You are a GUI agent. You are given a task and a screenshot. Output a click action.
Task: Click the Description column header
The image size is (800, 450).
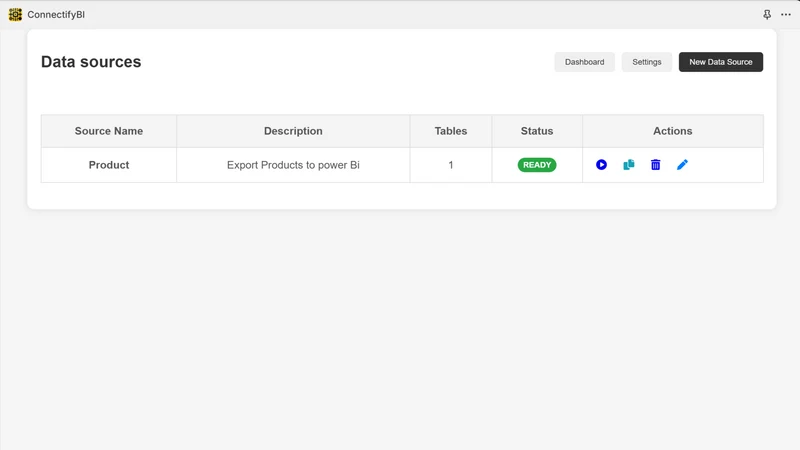tap(293, 131)
